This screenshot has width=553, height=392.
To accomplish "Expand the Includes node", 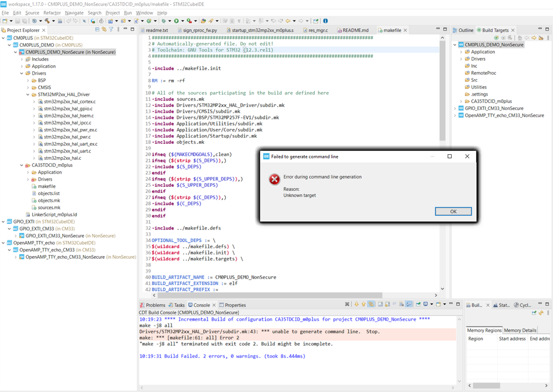I will tap(22, 59).
